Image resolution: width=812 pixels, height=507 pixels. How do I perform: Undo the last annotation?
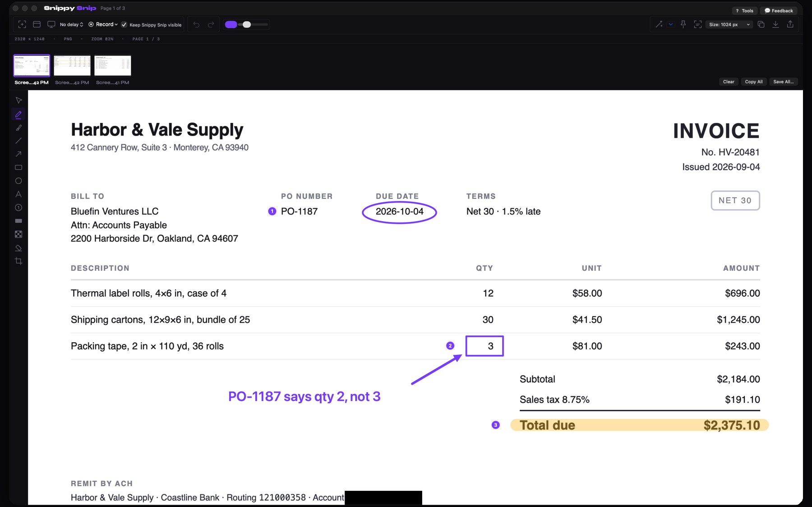(x=196, y=24)
